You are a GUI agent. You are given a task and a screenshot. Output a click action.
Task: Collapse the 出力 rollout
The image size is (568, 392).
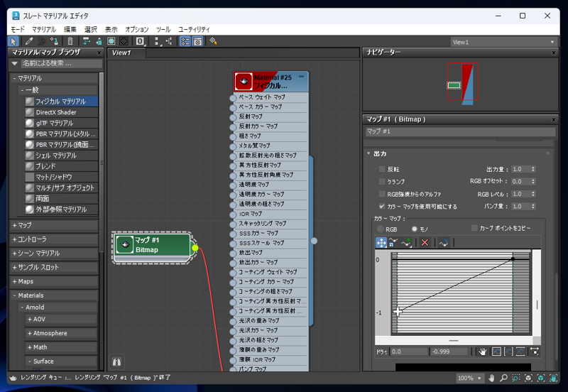pos(368,153)
